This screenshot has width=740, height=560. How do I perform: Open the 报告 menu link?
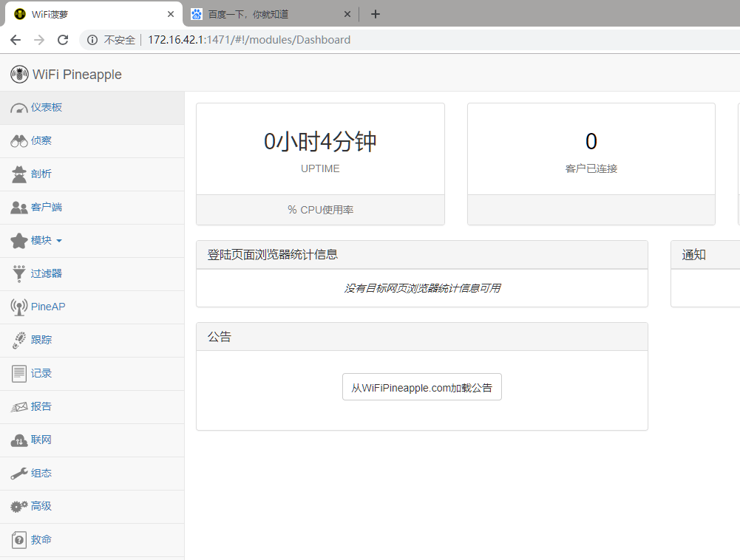click(x=41, y=406)
